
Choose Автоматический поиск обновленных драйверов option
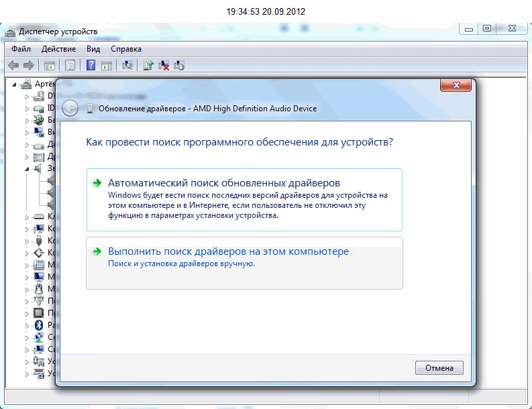244,200
